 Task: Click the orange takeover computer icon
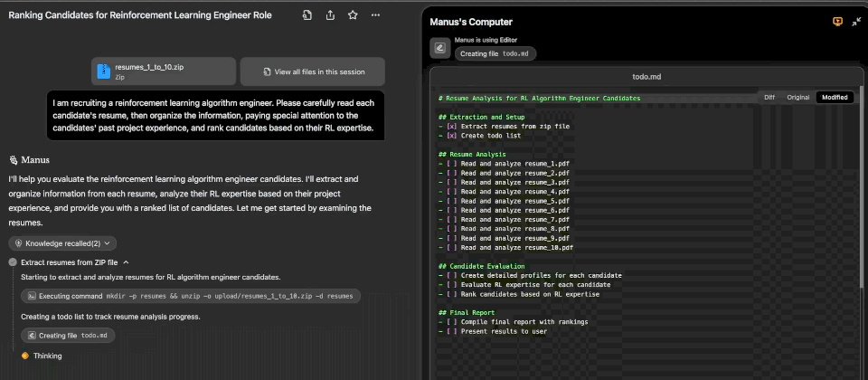click(837, 22)
